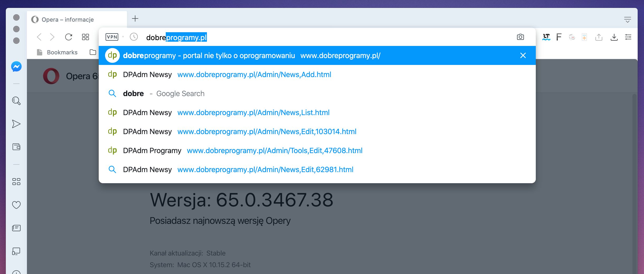The height and width of the screenshot is (274, 644).
Task: Open the Easy Setup sliders icon
Action: point(628,37)
